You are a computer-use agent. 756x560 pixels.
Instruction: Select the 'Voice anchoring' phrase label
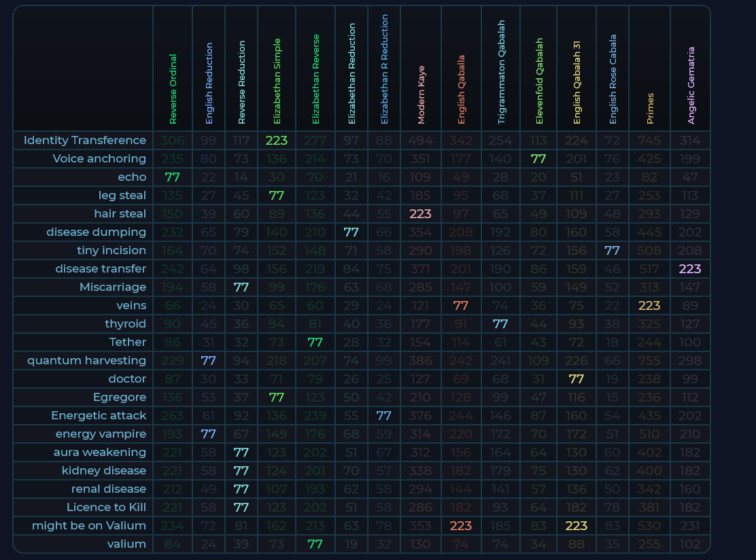point(99,158)
